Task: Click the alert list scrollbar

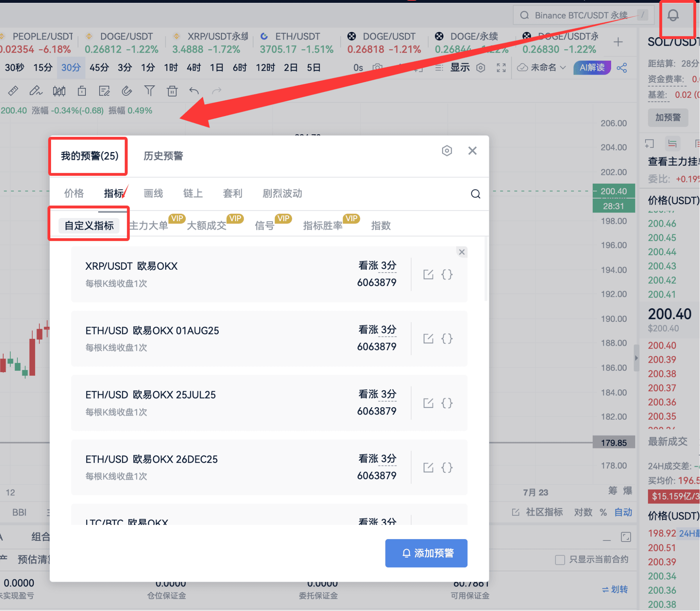Action: [x=486, y=269]
